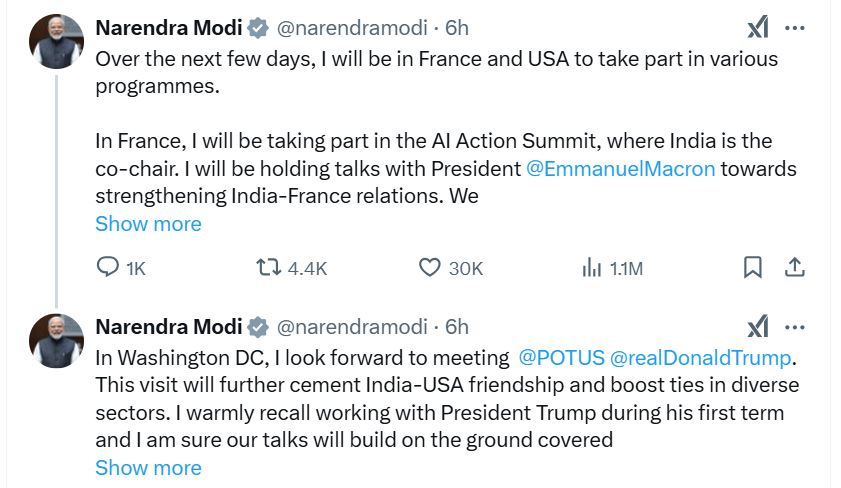
Task: Like the tweet with 30K likes
Action: coord(430,268)
